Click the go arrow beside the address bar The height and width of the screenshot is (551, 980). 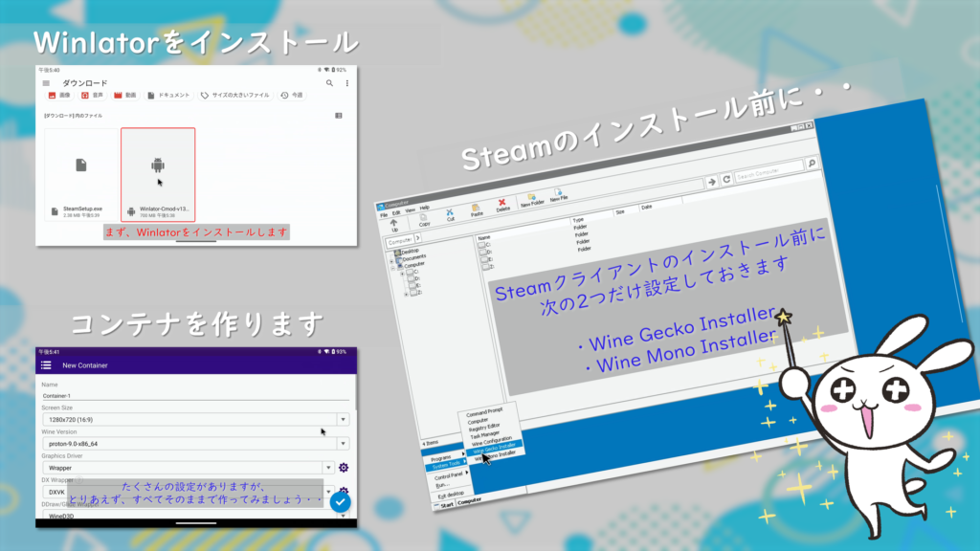point(712,182)
